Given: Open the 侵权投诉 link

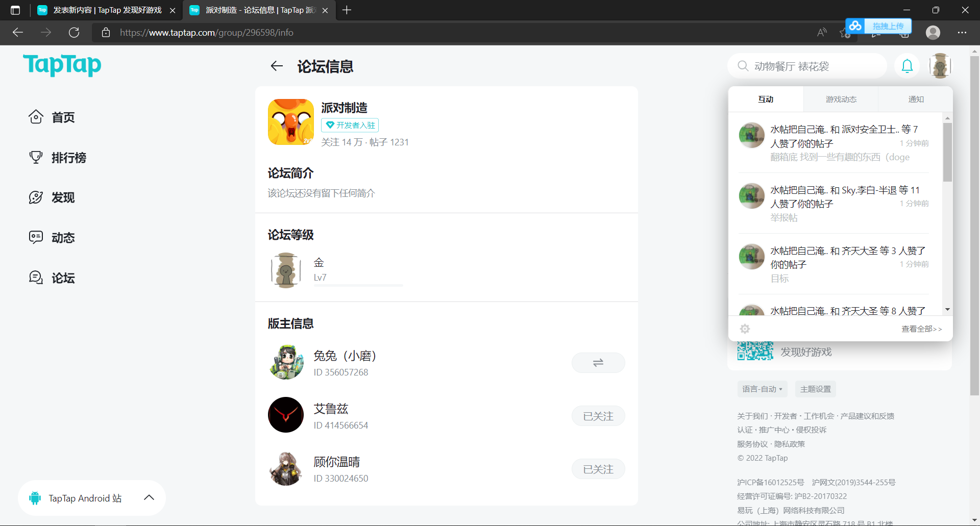Looking at the screenshot, I should point(811,430).
